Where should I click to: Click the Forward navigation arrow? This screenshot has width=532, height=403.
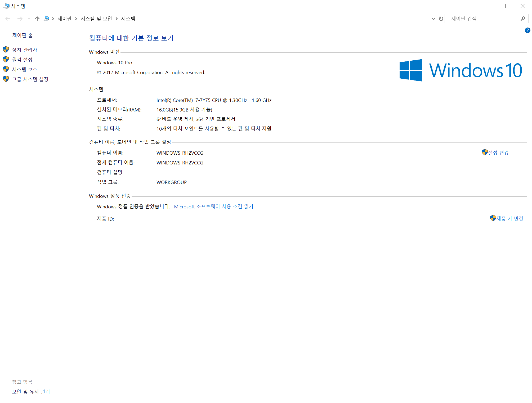[20, 19]
